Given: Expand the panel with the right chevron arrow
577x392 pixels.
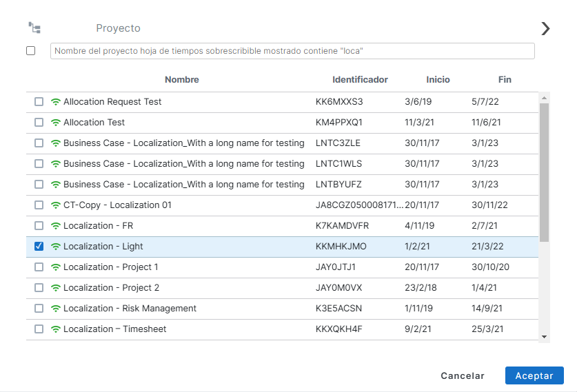Looking at the screenshot, I should [545, 28].
